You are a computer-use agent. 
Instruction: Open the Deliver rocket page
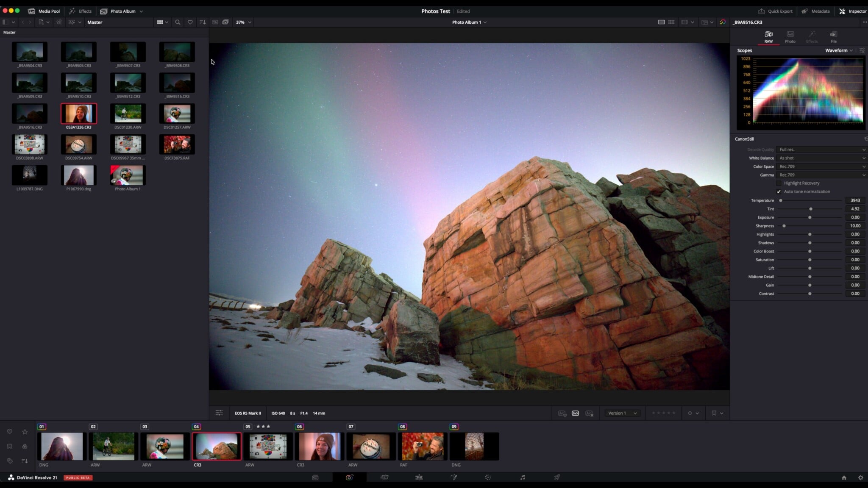(x=557, y=477)
